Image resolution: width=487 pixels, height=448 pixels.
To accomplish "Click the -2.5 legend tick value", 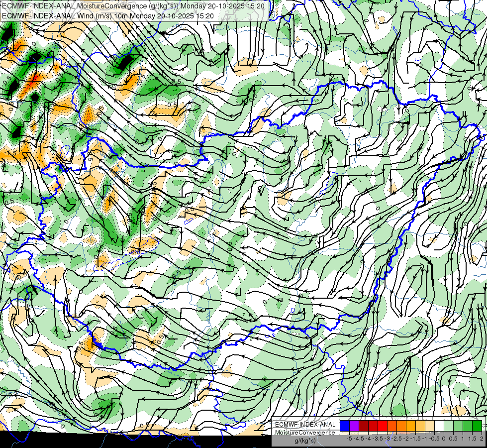I will coord(396,439).
